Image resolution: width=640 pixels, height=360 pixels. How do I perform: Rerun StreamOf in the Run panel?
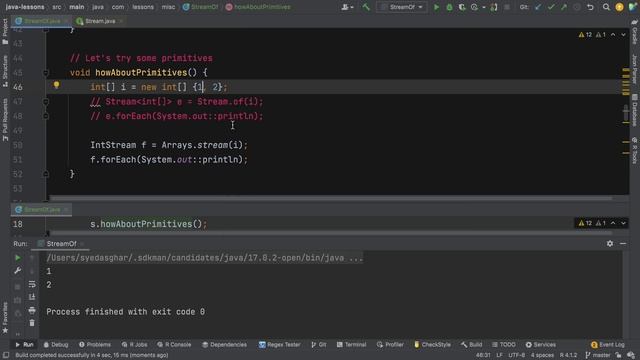point(18,258)
